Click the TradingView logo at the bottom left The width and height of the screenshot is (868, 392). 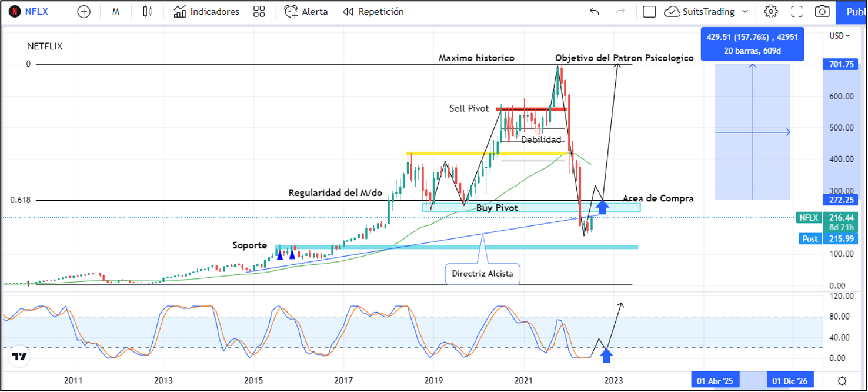(19, 357)
